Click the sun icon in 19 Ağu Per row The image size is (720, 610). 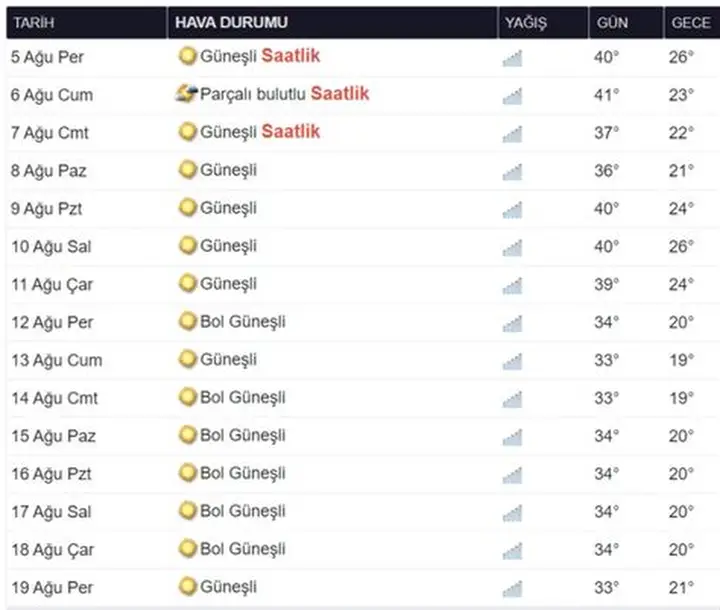point(187,587)
